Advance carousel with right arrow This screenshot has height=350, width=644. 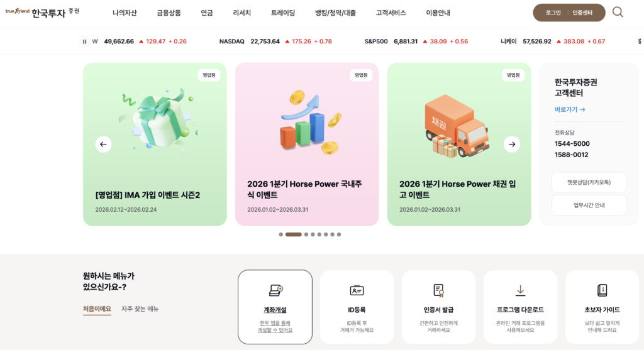[x=512, y=145]
